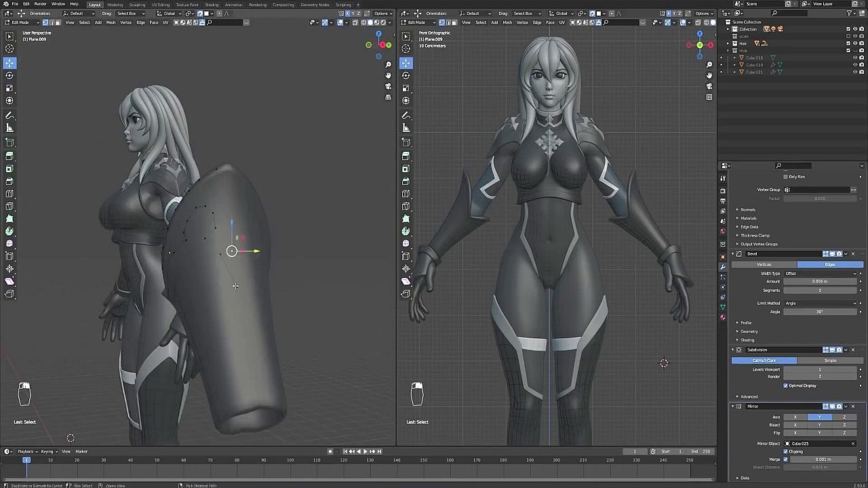Disable the Clipping checkbox in Mirror
The height and width of the screenshot is (488, 868).
point(786,451)
